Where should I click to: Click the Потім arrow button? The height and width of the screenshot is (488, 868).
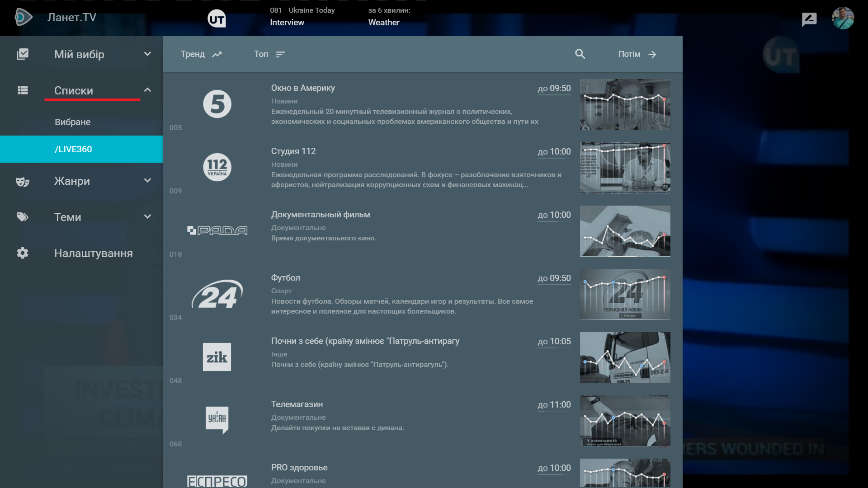click(x=637, y=54)
